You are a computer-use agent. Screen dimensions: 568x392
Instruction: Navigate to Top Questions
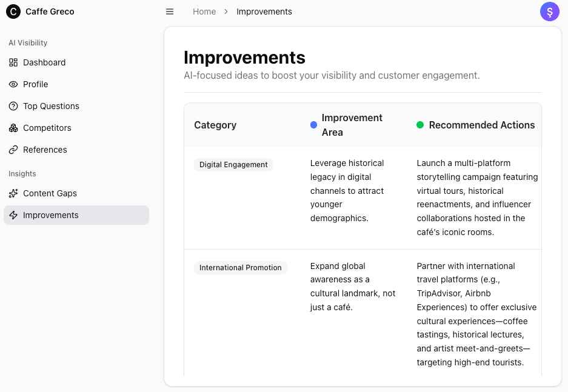[51, 106]
